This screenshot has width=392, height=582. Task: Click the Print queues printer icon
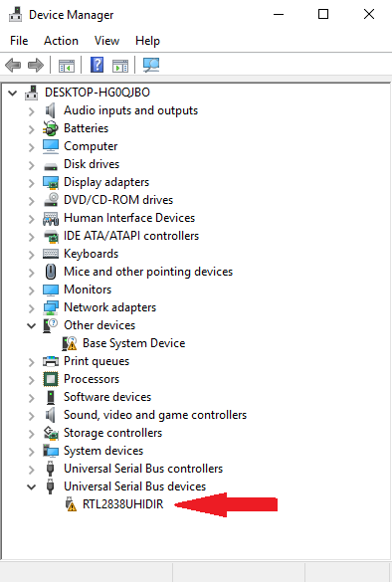click(51, 361)
